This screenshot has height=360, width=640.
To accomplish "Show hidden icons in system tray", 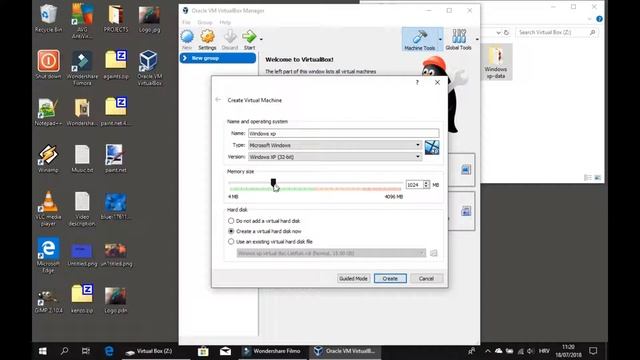I will (487, 351).
